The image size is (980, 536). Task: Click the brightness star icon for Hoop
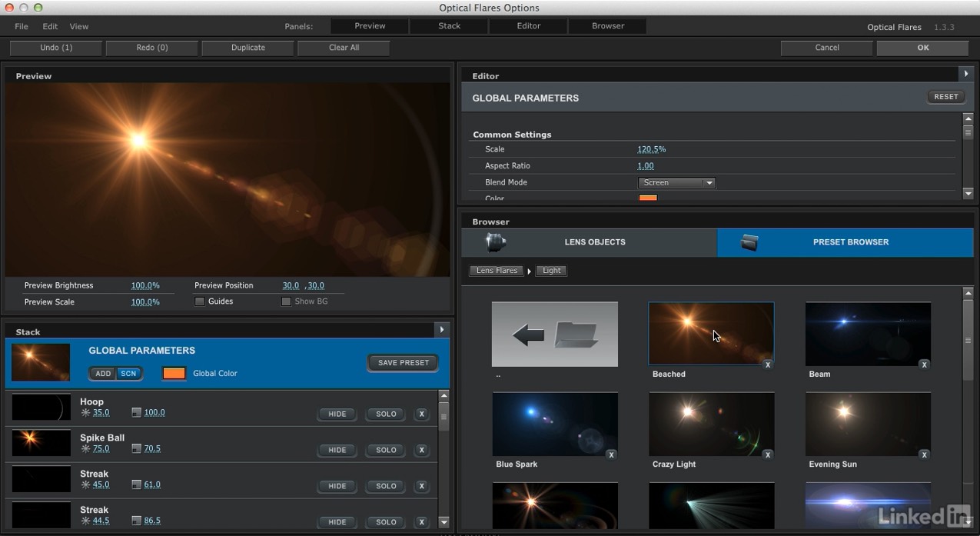click(85, 413)
